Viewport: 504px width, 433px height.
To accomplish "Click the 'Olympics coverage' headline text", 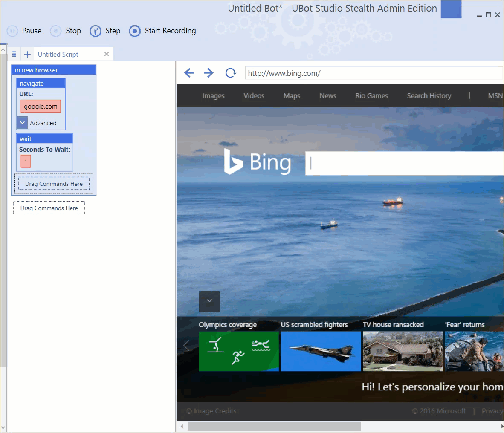I will [x=228, y=324].
